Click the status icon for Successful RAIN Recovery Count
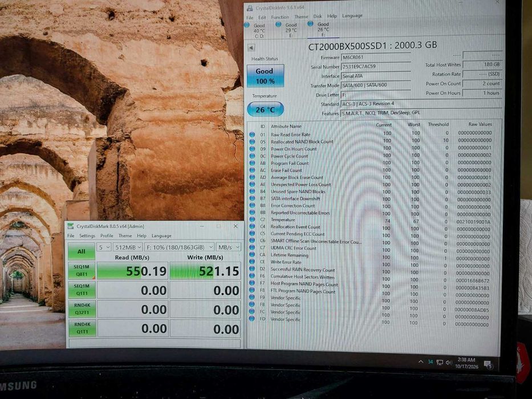The height and width of the screenshot is (399, 532). tap(252, 269)
